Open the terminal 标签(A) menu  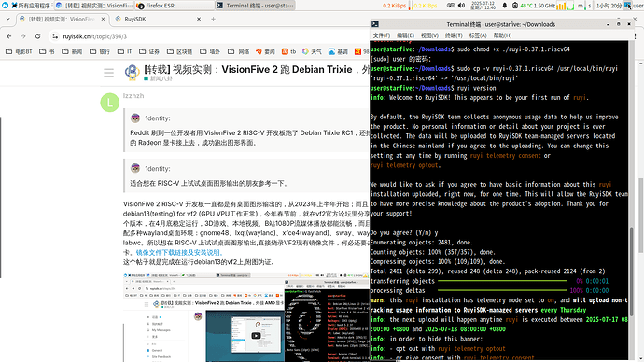coord(478,35)
